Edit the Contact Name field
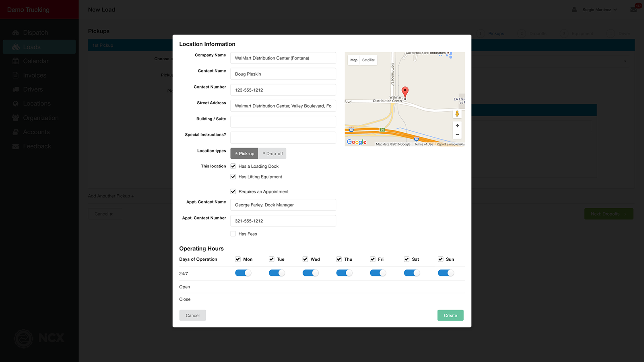 [283, 74]
